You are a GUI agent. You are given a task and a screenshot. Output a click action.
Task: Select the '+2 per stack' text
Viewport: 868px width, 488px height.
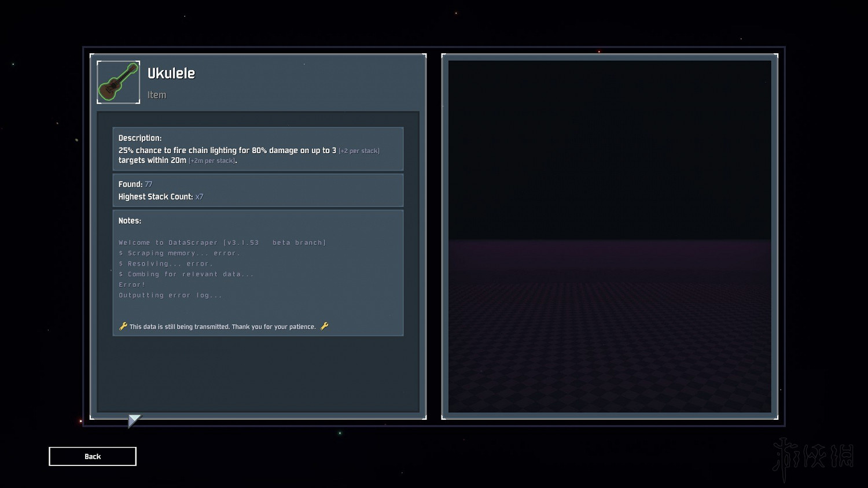[x=359, y=151]
